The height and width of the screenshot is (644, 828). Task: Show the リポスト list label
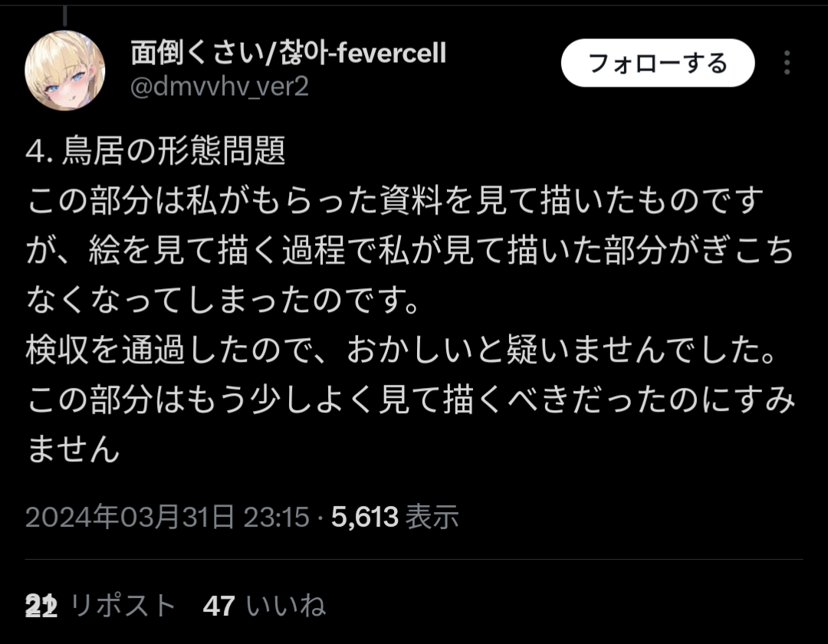point(123,606)
